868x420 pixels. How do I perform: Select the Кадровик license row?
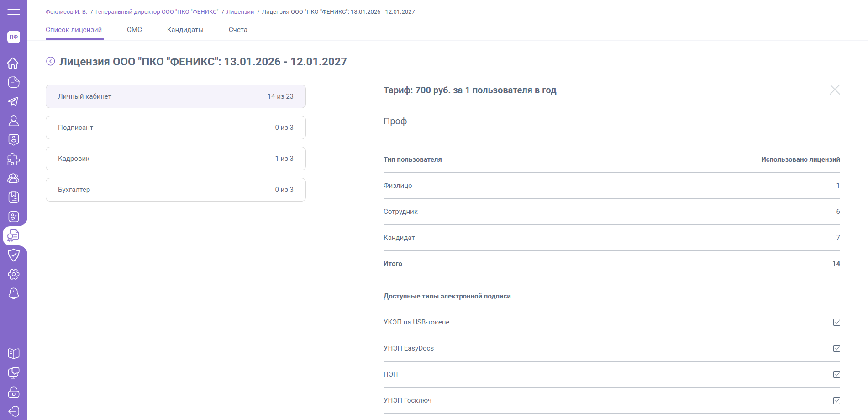click(175, 159)
